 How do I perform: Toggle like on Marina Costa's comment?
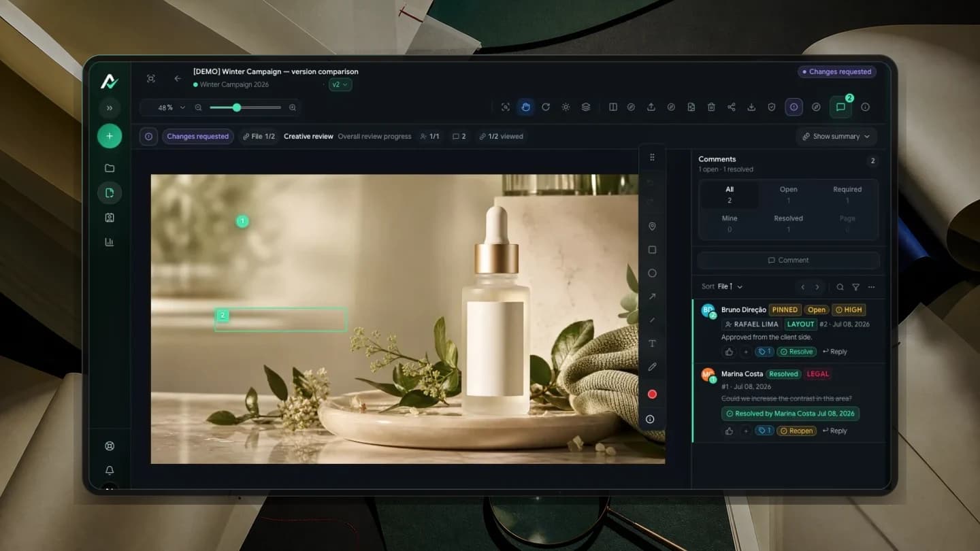coord(729,431)
